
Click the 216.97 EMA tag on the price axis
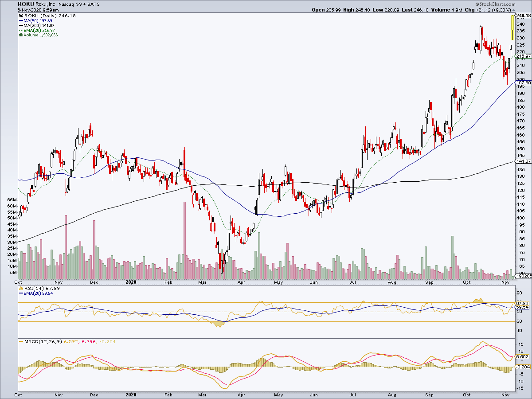tap(523, 56)
